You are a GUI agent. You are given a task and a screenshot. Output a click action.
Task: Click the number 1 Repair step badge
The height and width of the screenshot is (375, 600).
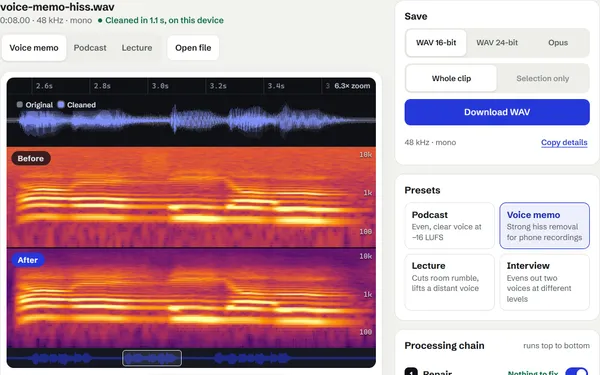click(x=411, y=372)
